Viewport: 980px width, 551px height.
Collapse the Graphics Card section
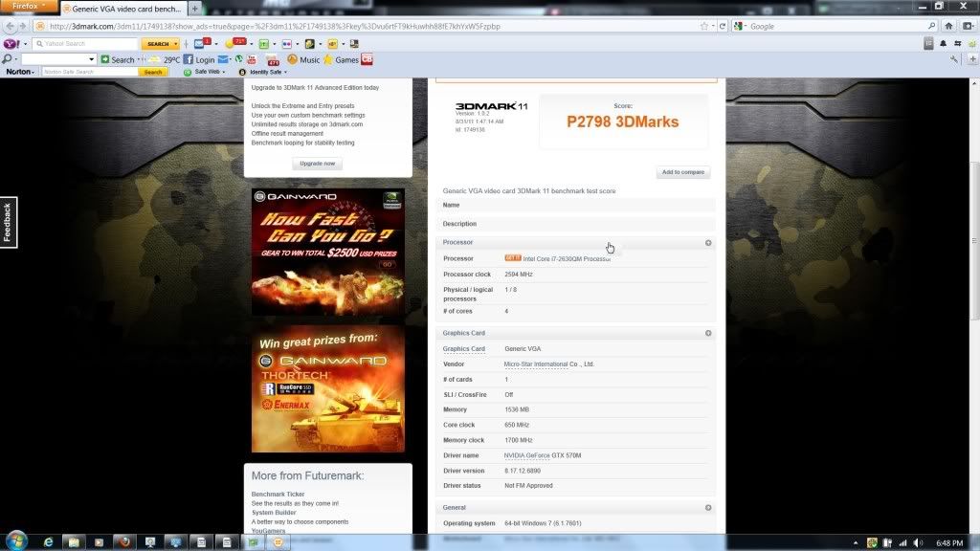(x=708, y=333)
